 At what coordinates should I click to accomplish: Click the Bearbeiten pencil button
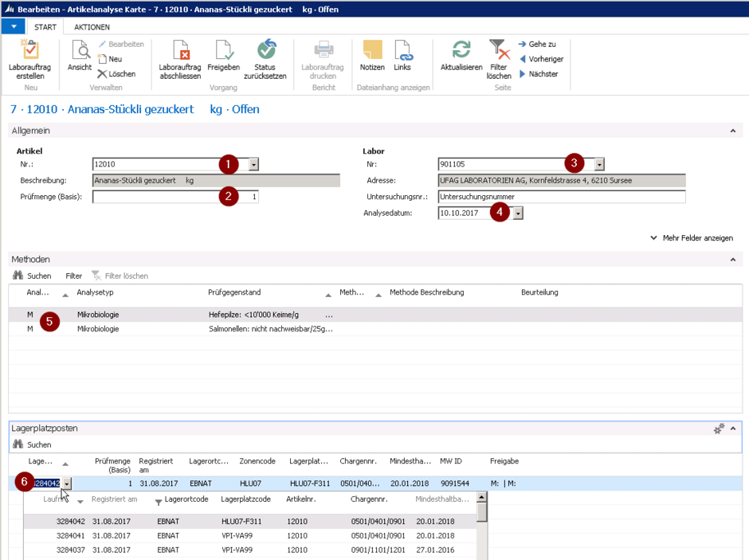(x=121, y=44)
